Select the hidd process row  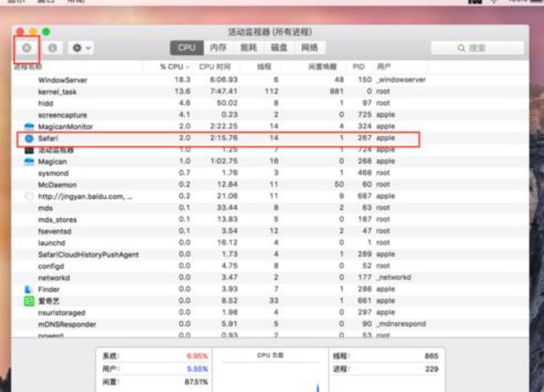pyautogui.click(x=270, y=103)
